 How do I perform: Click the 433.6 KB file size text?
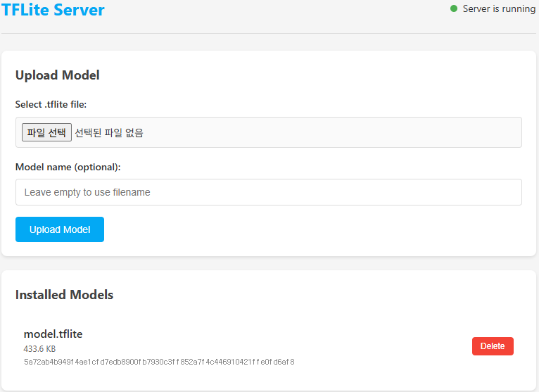tap(39, 349)
